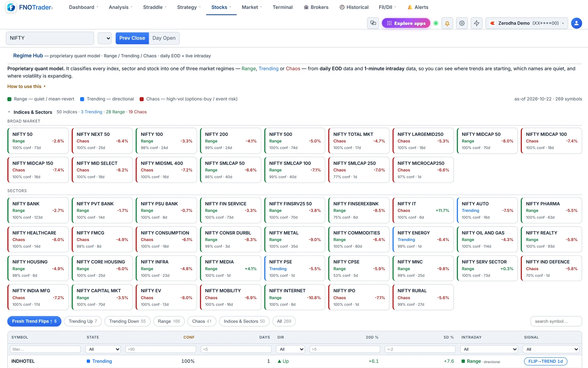
Task: Open the settings gear icon
Action: [x=462, y=23]
